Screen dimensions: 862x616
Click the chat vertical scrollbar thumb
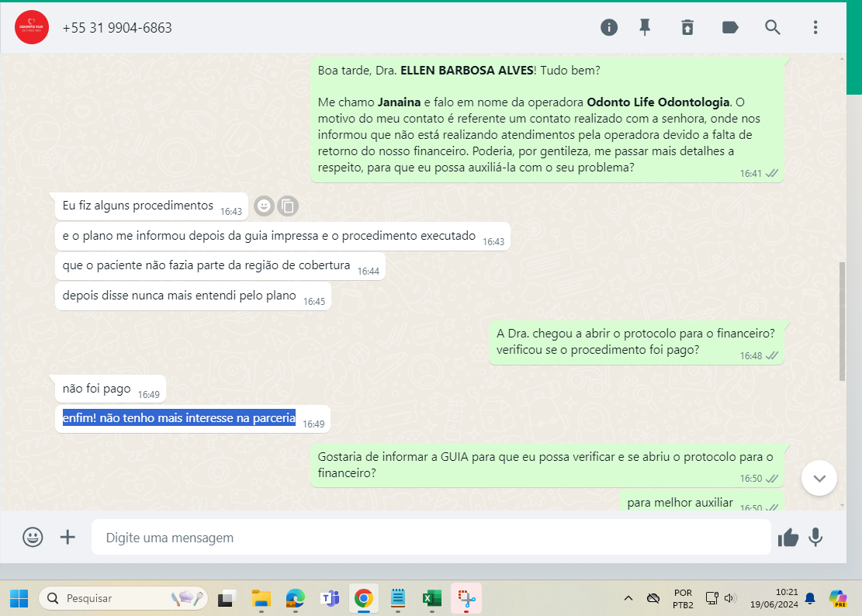[842, 321]
